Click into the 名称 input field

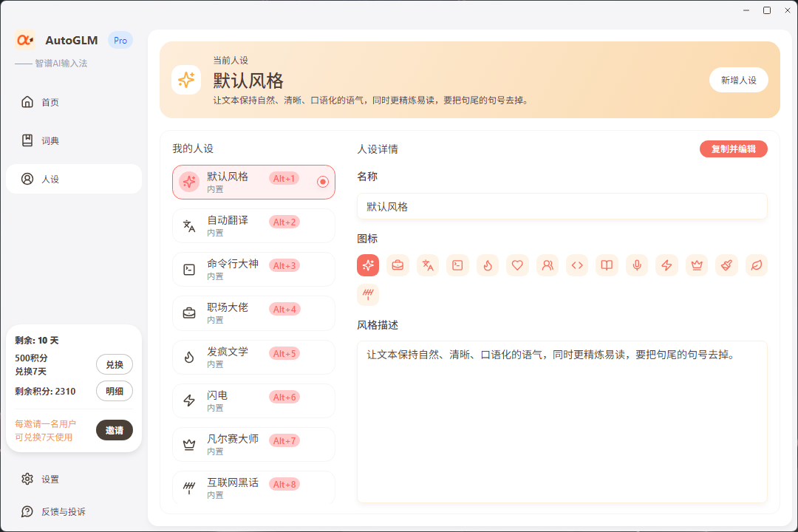[x=562, y=207]
